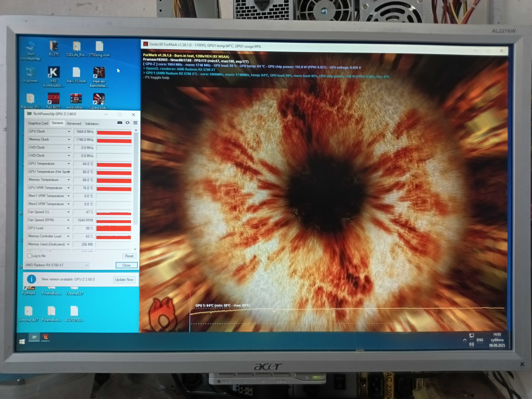Open the Memory Clock sensor dropdown
Viewport: 532px width, 399px height.
(x=69, y=139)
